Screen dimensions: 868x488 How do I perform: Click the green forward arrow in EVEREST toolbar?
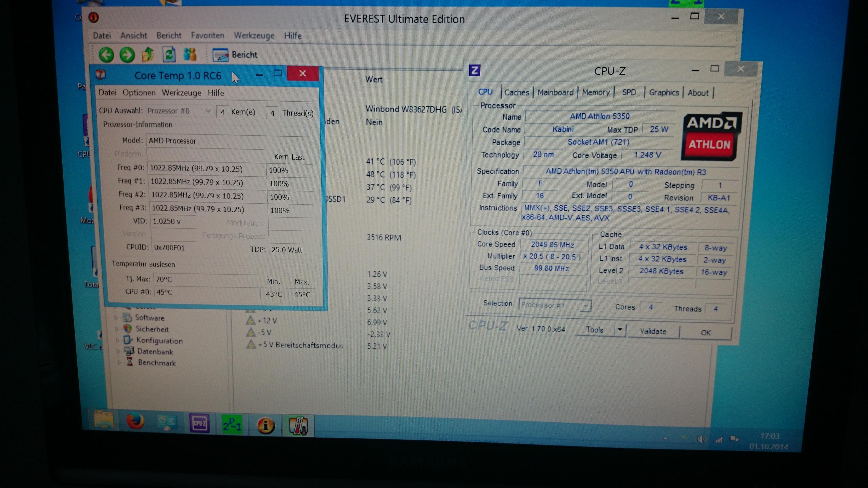(x=127, y=55)
